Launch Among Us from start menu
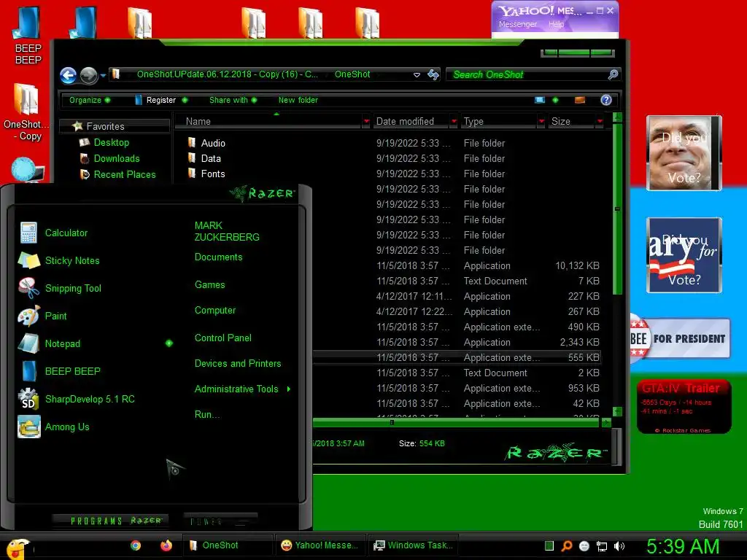Screen dimensions: 747x560 click(x=66, y=427)
